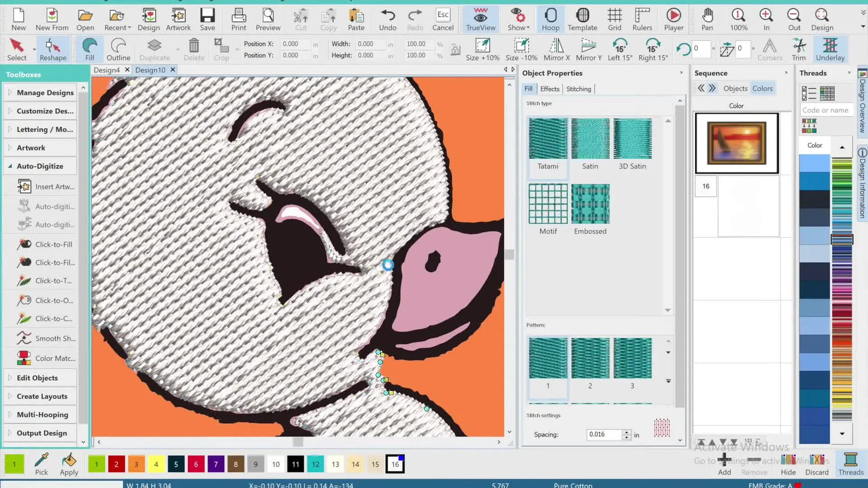Apply Outline to the object
Screen dimensions: 868x488
coord(118,50)
